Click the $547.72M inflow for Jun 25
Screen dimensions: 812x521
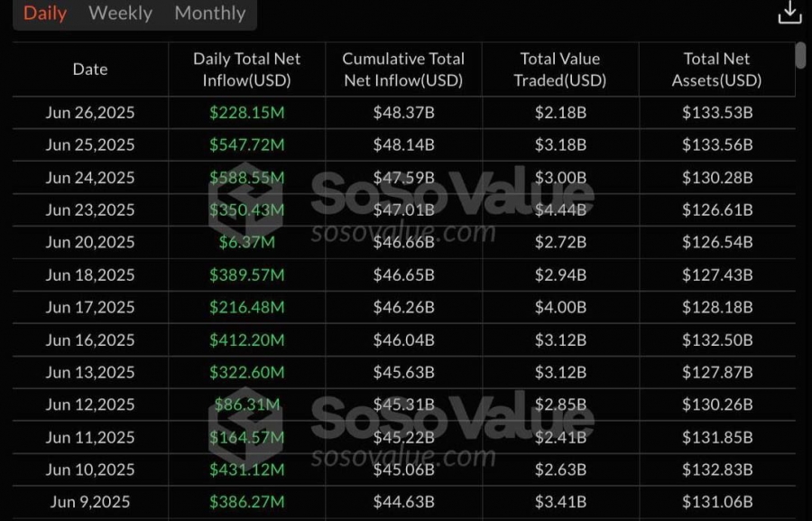pyautogui.click(x=247, y=144)
